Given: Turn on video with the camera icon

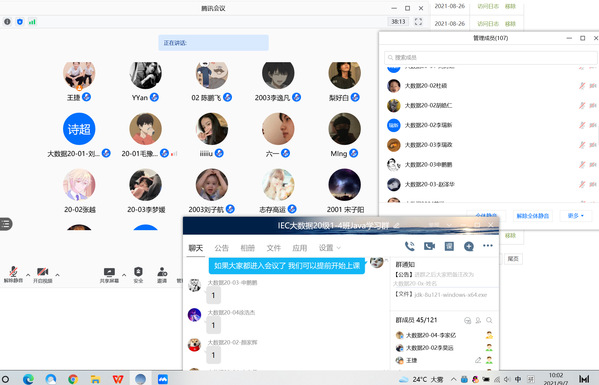Looking at the screenshot, I should pyautogui.click(x=42, y=274).
